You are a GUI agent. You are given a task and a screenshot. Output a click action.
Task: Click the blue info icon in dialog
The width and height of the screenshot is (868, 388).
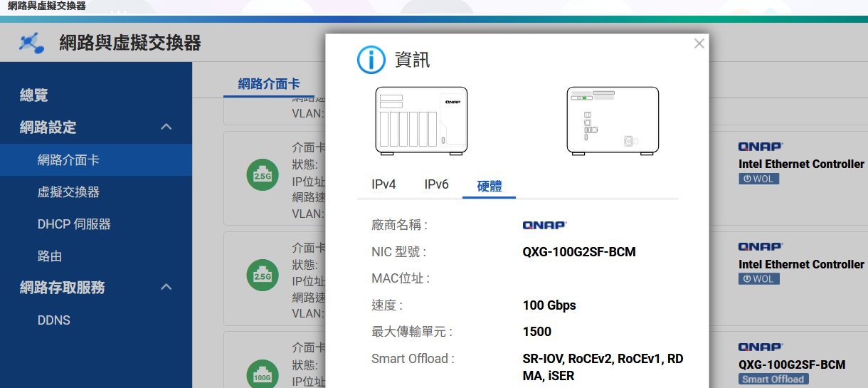pyautogui.click(x=371, y=61)
